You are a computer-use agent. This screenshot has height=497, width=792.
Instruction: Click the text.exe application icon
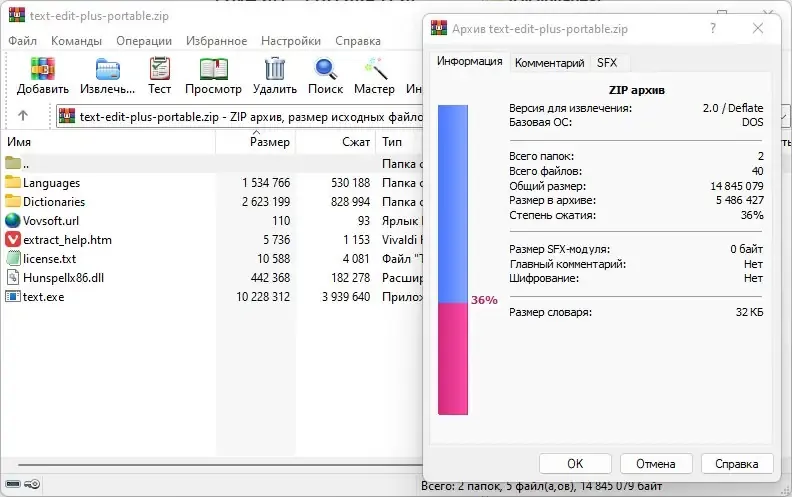13,296
